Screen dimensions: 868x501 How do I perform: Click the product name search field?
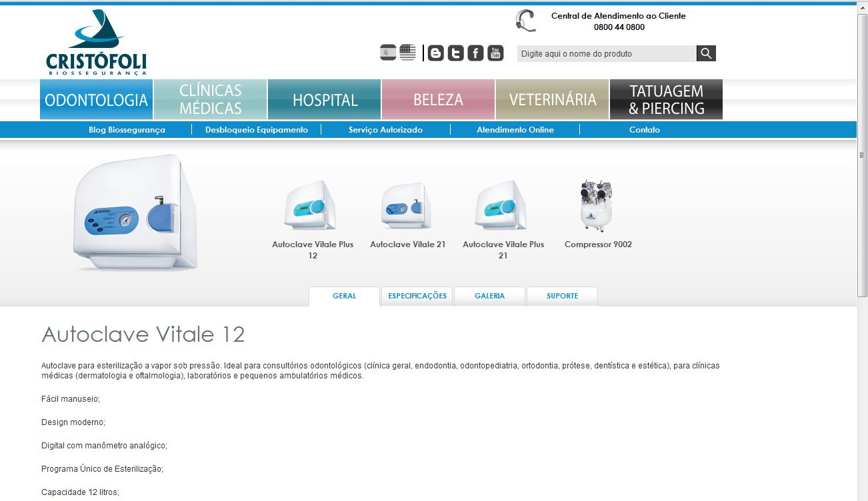607,53
